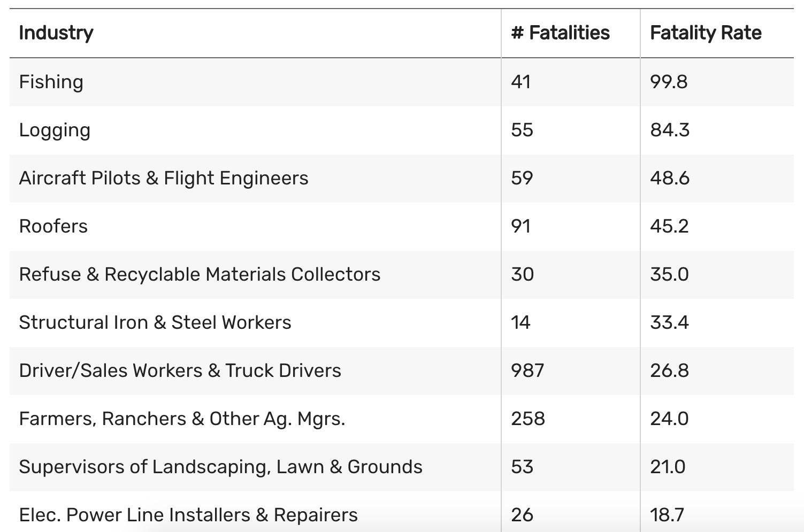This screenshot has width=804, height=532.
Task: Select Refuse & Recyclable Materials Collectors cell
Action: pyautogui.click(x=200, y=274)
